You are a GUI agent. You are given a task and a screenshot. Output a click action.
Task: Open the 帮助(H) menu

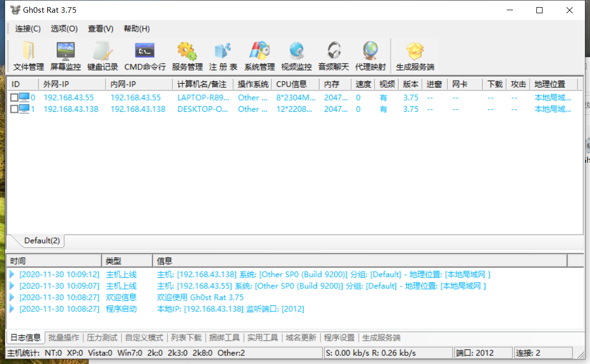(137, 29)
